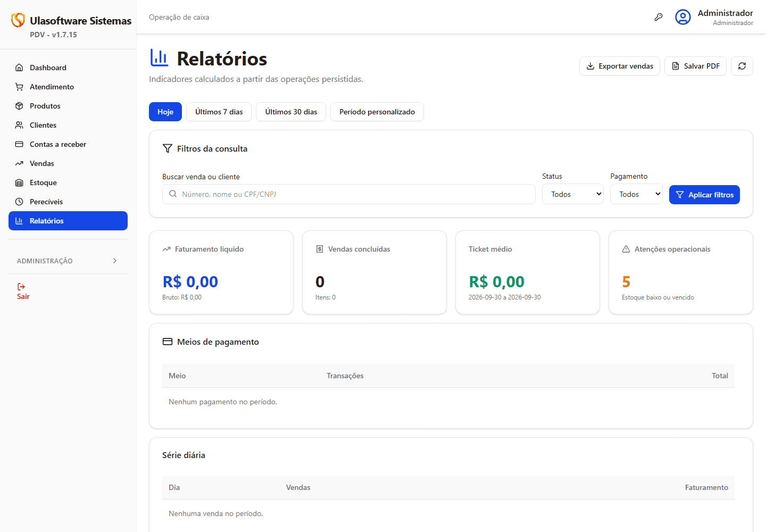The width and height of the screenshot is (766, 532).
Task: Click the search magnifier icon
Action: click(x=173, y=194)
